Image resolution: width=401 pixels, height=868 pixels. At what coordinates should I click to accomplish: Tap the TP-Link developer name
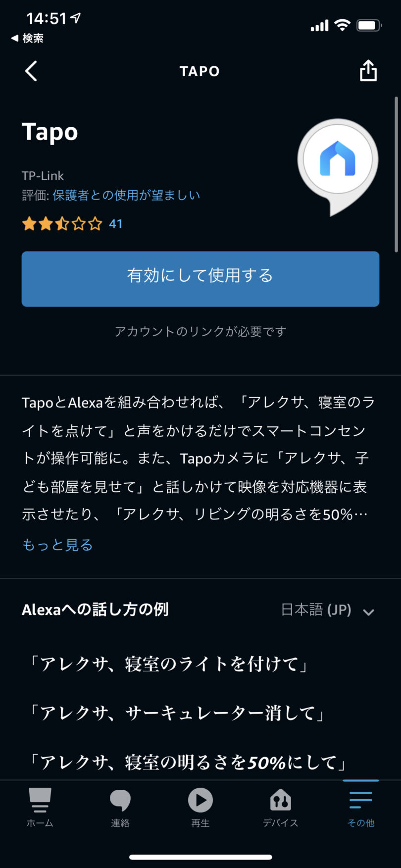(43, 176)
